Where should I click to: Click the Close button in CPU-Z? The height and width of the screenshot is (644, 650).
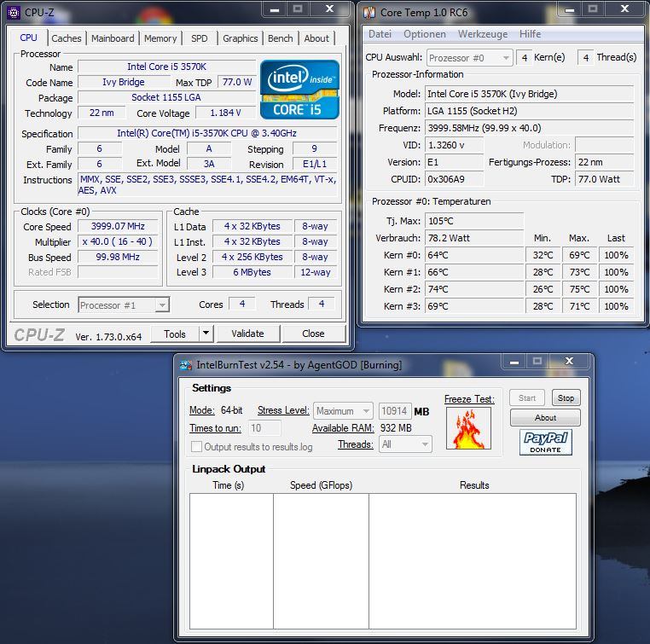point(313,334)
